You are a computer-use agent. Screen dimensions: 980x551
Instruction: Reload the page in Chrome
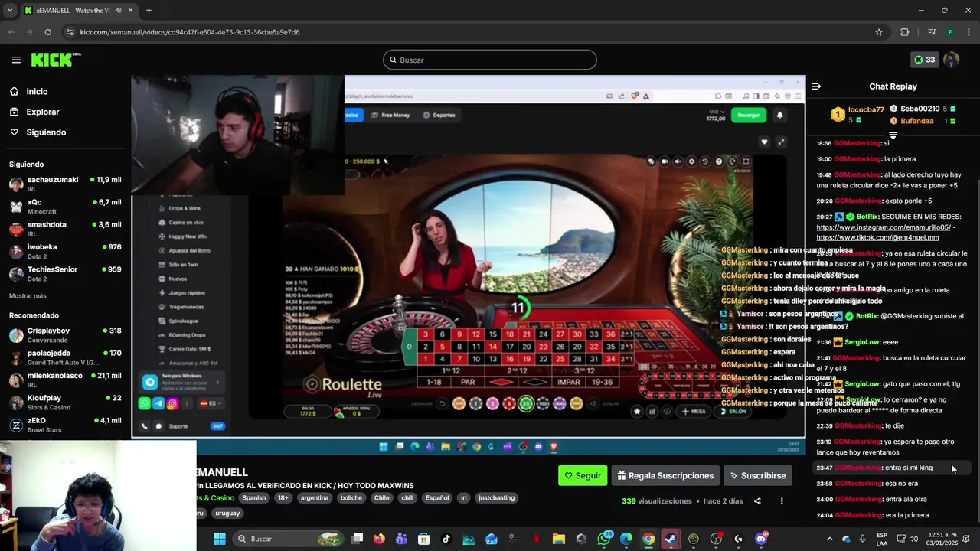(x=47, y=32)
